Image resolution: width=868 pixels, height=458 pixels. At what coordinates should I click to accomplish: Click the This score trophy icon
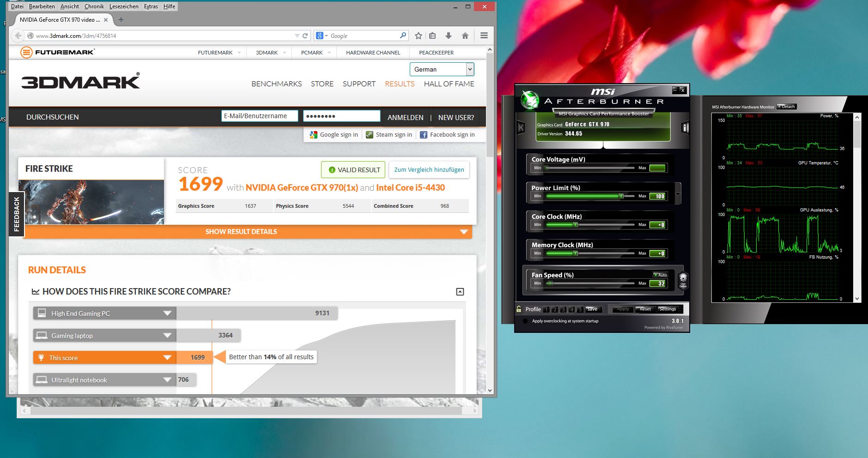41,357
